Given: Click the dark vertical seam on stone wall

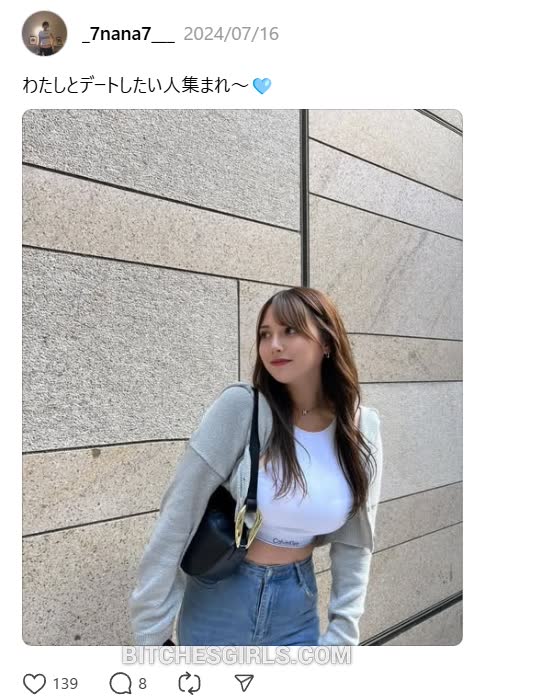Looking at the screenshot, I should coord(305,198).
